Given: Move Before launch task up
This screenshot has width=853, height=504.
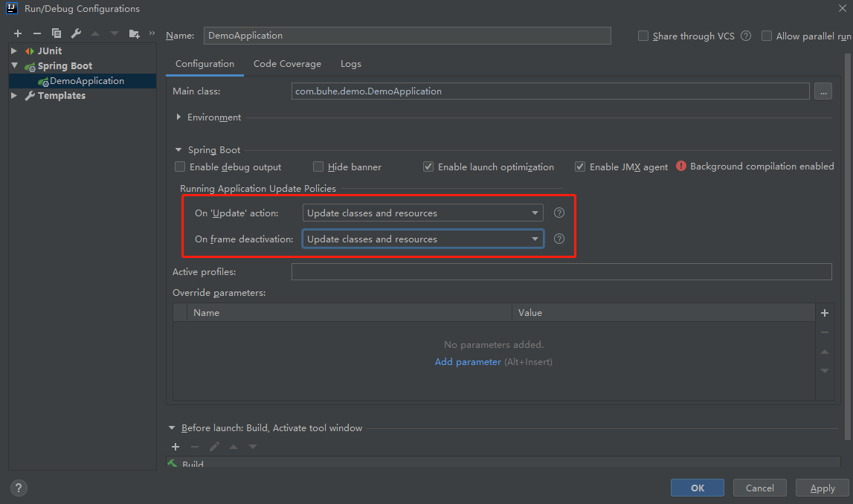Looking at the screenshot, I should 234,446.
